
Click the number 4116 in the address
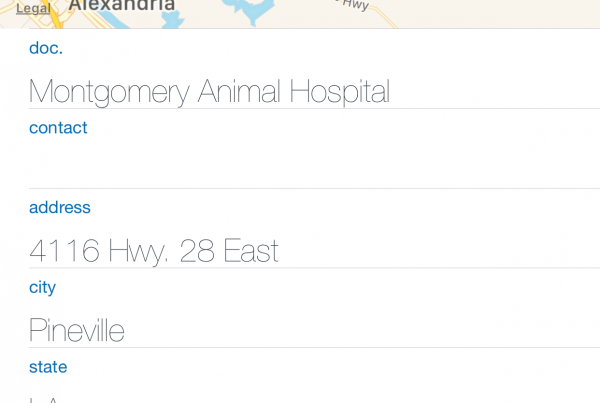pos(65,251)
